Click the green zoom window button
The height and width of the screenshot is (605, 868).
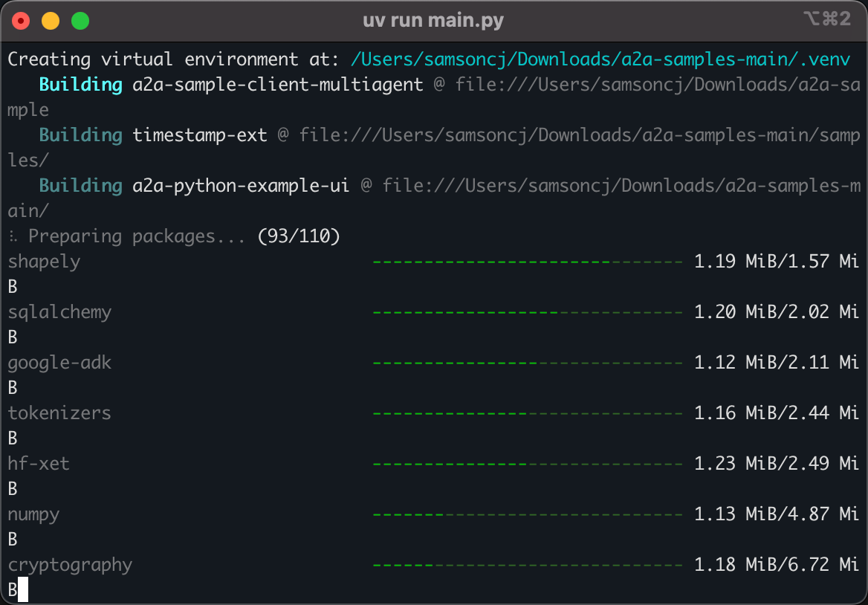80,21
